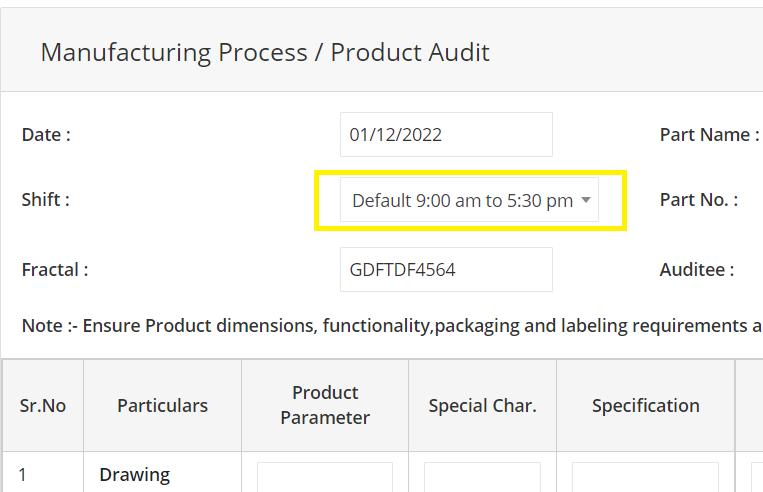The height and width of the screenshot is (492, 763).
Task: Click the Part Name label
Action: click(709, 135)
